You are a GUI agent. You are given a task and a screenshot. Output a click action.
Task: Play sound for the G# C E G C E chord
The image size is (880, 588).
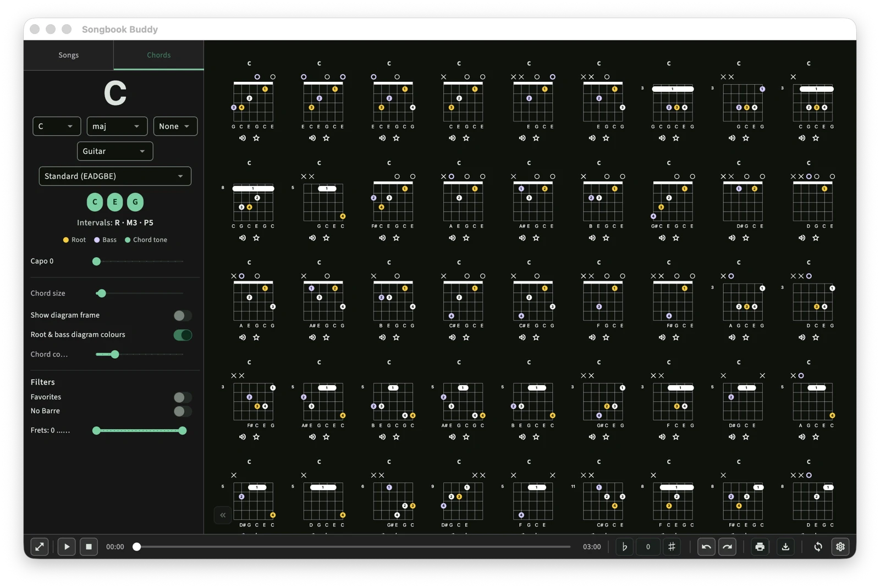662,238
